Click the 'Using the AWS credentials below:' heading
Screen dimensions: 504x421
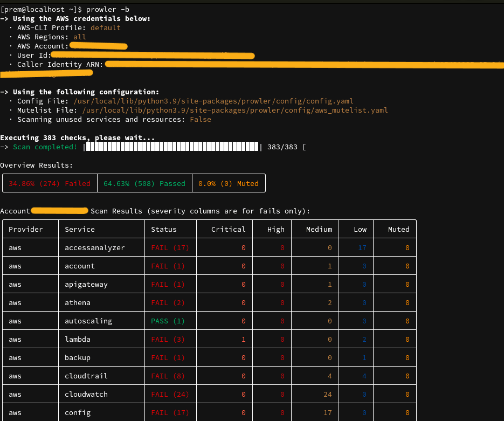click(81, 19)
